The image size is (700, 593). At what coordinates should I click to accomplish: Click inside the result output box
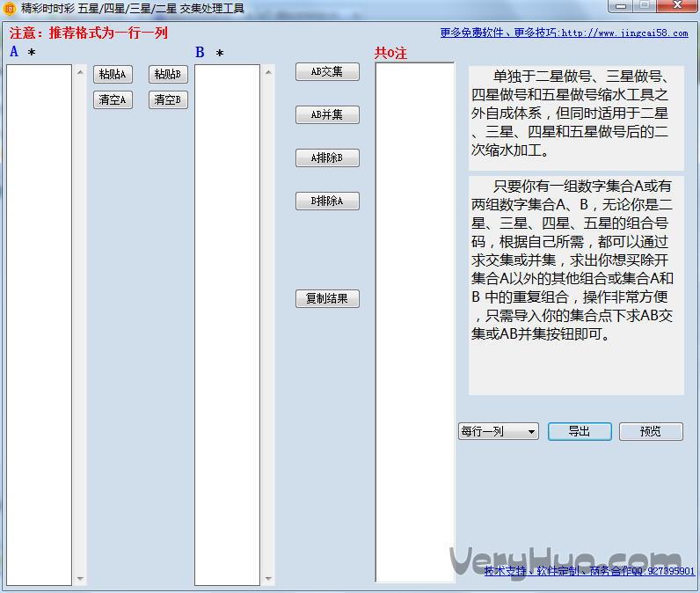tap(415, 322)
